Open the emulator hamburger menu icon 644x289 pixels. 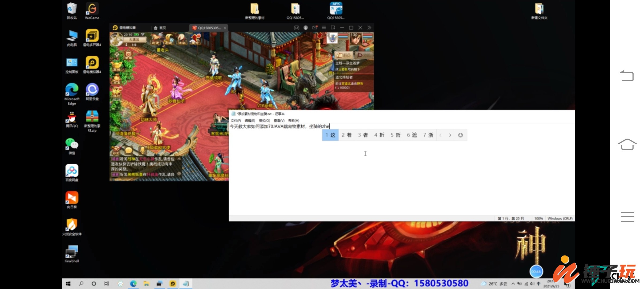324,28
